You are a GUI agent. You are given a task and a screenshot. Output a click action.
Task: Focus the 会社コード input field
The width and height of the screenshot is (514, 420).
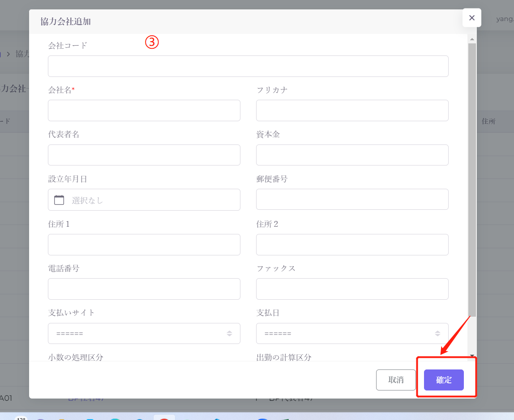click(248, 66)
